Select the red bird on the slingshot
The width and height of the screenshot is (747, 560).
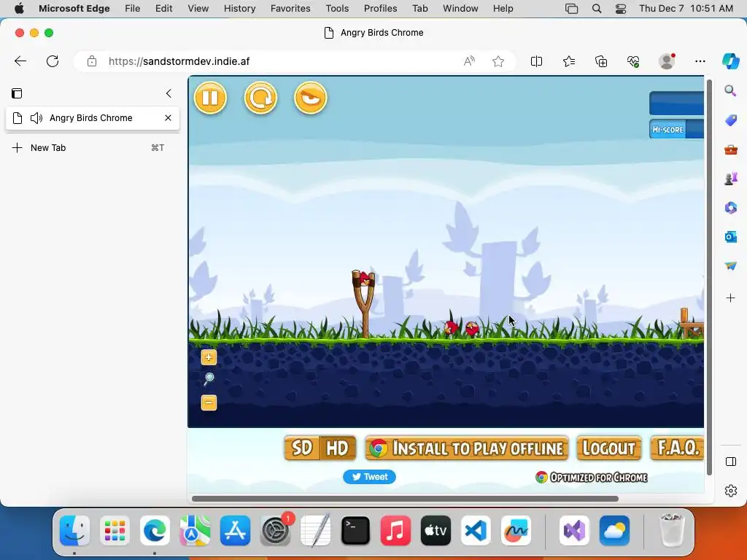point(365,279)
